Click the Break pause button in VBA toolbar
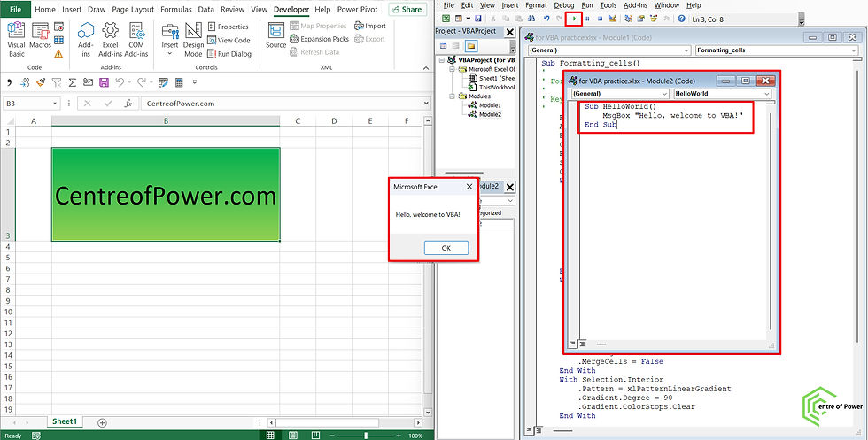 point(587,19)
